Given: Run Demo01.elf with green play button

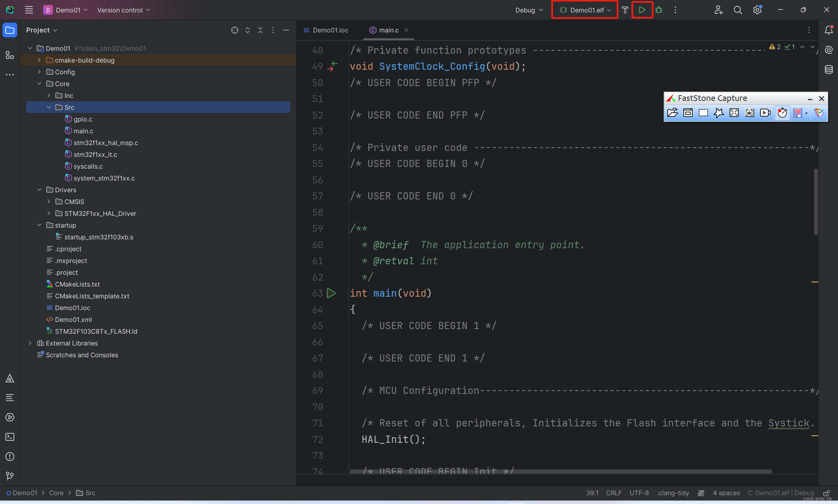Looking at the screenshot, I should click(x=642, y=10).
